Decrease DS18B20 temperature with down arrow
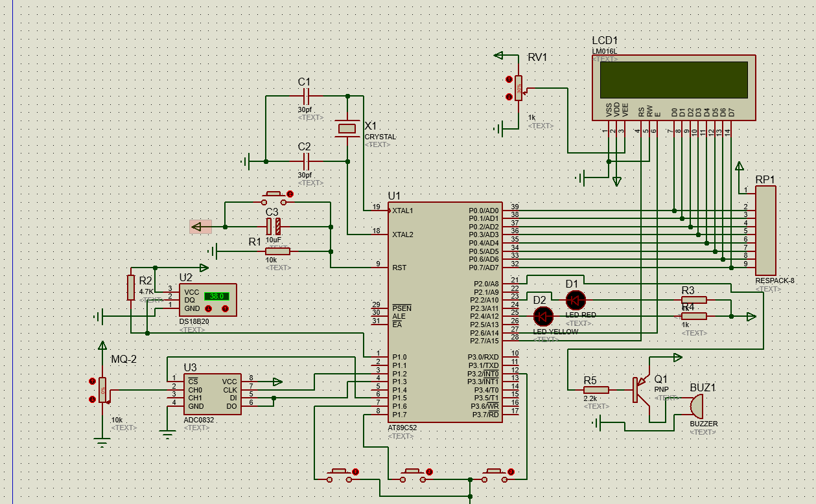Image resolution: width=816 pixels, height=504 pixels. pos(209,309)
